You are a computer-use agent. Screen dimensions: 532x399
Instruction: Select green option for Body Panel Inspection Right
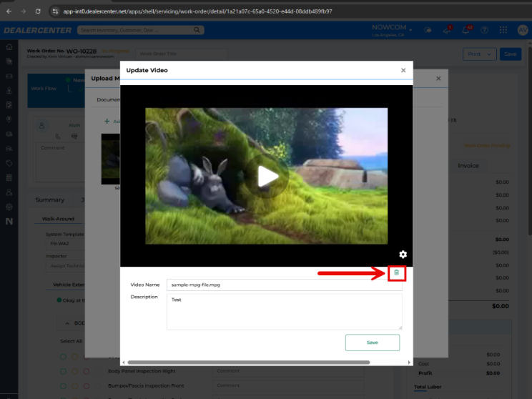coord(63,371)
